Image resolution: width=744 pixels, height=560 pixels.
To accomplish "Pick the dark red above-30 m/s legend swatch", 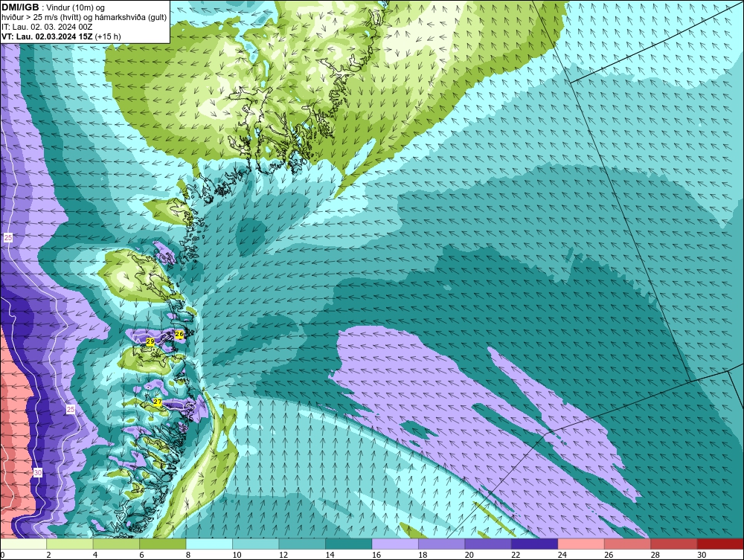I will tap(721, 544).
